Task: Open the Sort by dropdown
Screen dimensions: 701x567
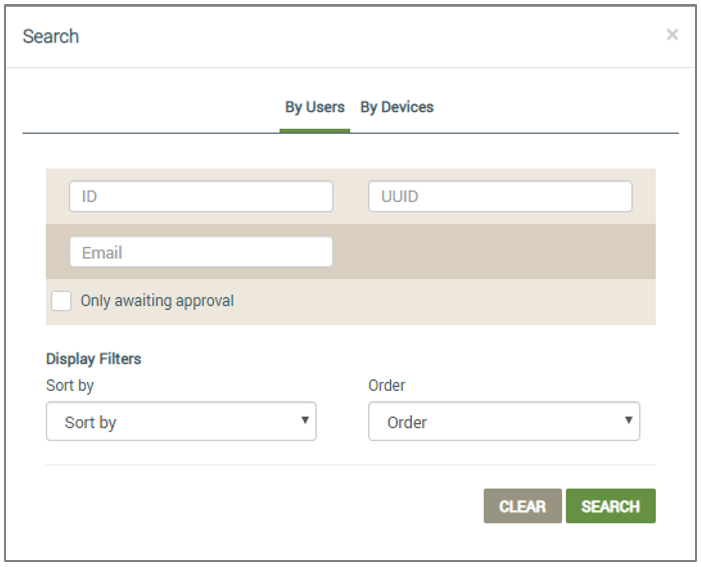Action: pyautogui.click(x=181, y=421)
